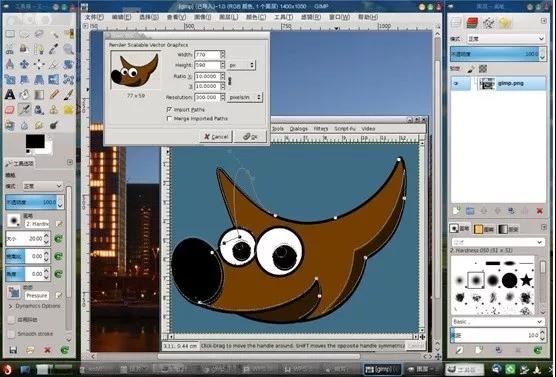This screenshot has height=377, width=556.
Task: Click the black foreground color swatch
Action: pyautogui.click(x=35, y=142)
